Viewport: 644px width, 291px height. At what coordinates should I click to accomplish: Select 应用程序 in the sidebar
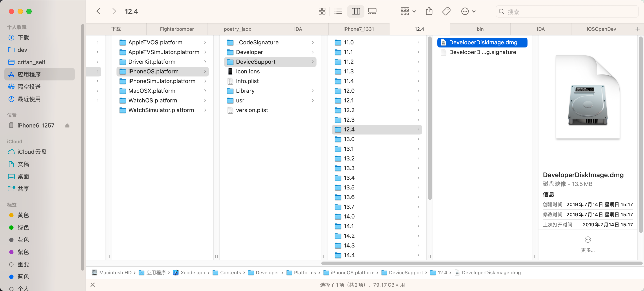point(40,75)
